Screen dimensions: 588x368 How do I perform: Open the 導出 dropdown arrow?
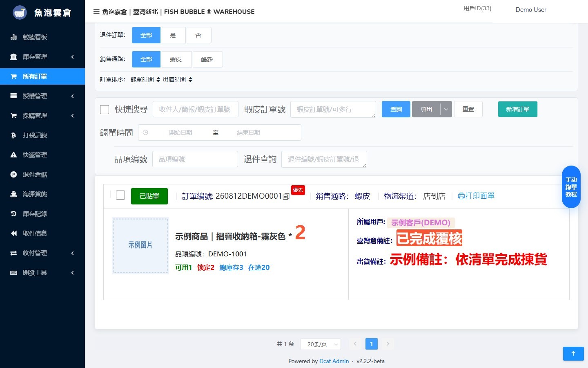pos(446,109)
